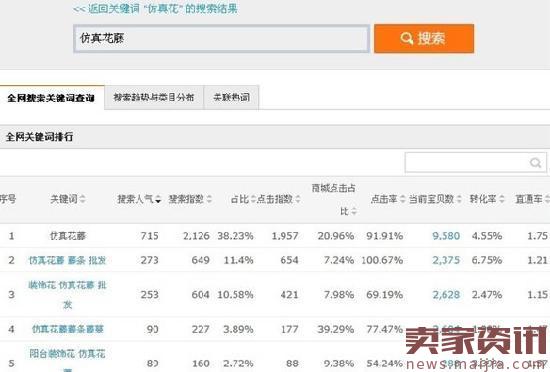Image resolution: width=550 pixels, height=372 pixels.
Task: Sort by 商城点击占比 column arrows
Action: (354, 211)
